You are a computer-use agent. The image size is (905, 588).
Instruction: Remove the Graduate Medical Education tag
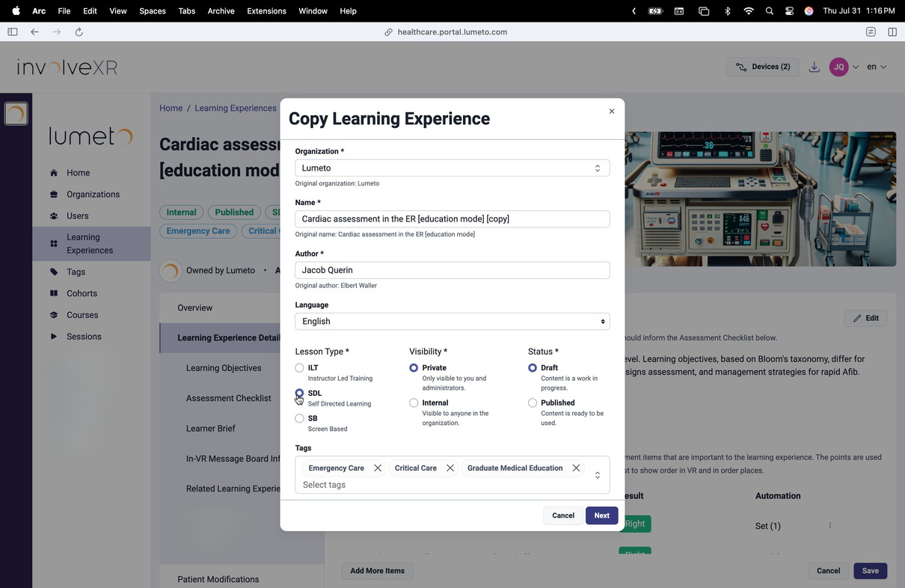(576, 468)
